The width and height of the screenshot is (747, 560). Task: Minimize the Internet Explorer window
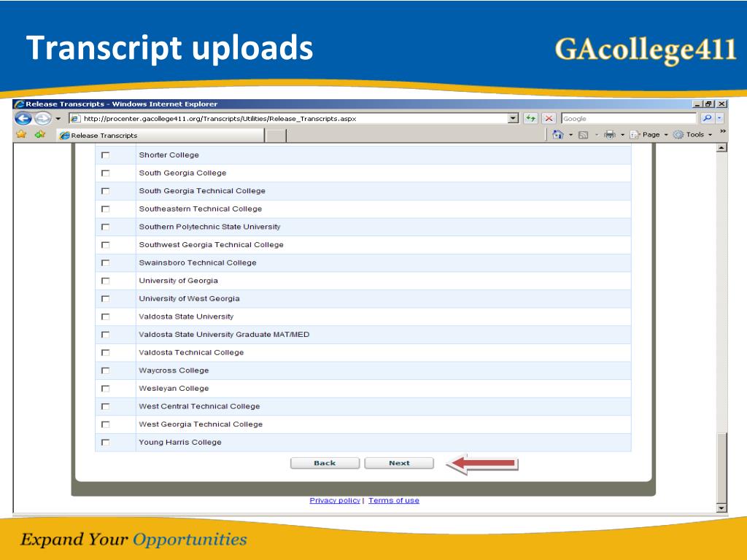[697, 104]
